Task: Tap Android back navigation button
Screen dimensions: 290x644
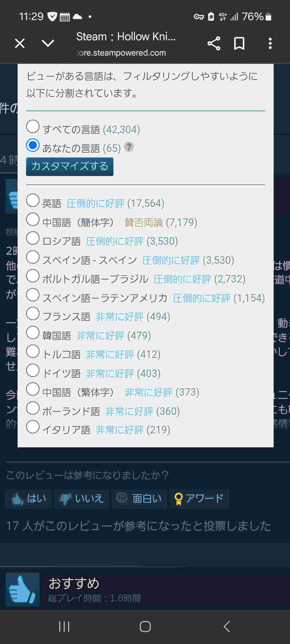Action: tap(227, 627)
